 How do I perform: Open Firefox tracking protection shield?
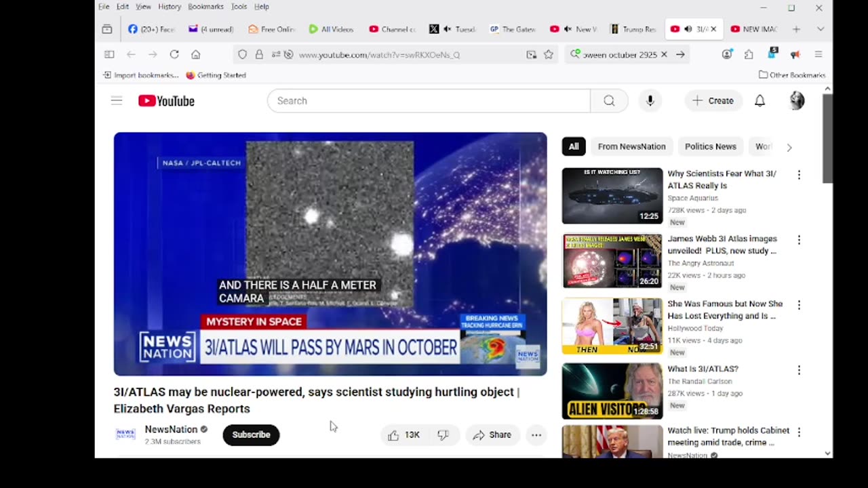point(242,54)
